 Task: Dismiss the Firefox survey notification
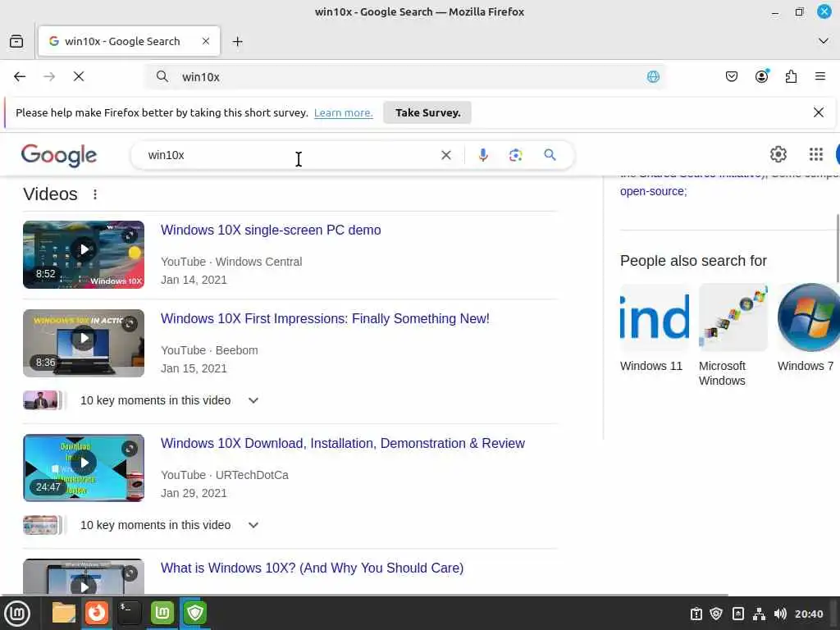point(819,112)
